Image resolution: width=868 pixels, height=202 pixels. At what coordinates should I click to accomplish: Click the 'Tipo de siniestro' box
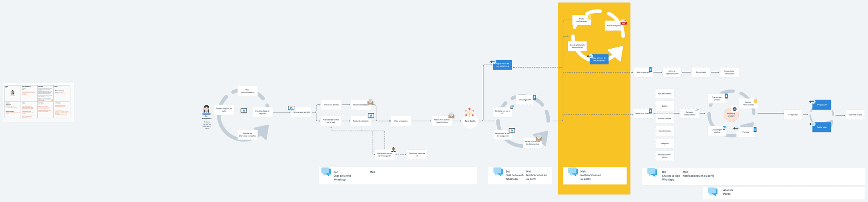pyautogui.click(x=665, y=94)
